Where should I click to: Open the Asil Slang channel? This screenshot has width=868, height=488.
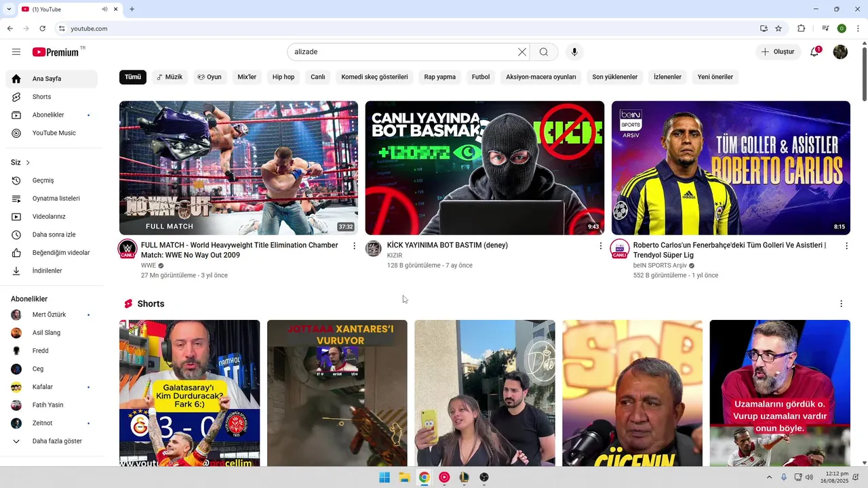(52, 333)
